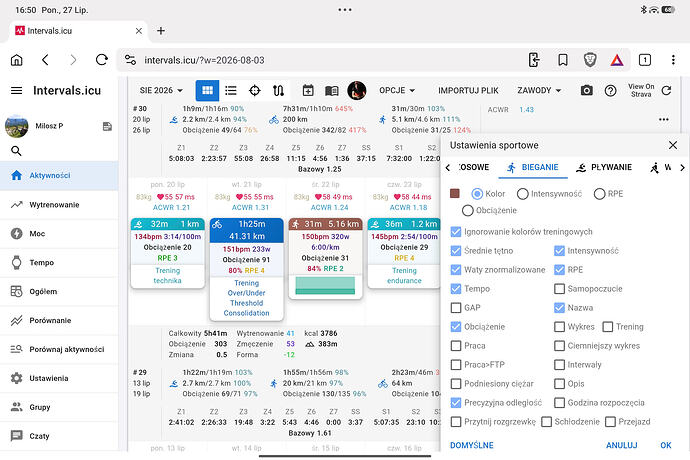Open the notes icon beside Milosz P
The image size is (690, 460).
pos(107,127)
